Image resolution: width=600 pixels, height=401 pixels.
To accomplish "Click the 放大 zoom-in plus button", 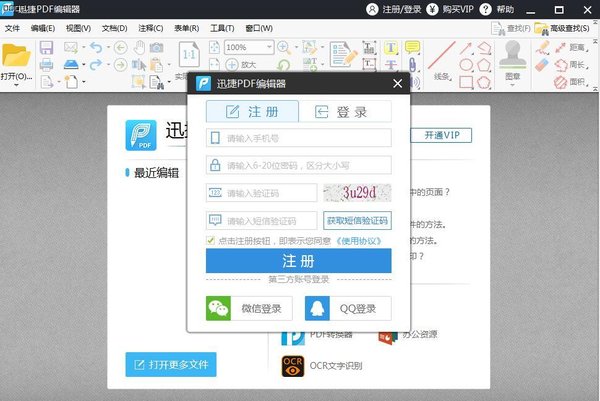I will point(240,65).
